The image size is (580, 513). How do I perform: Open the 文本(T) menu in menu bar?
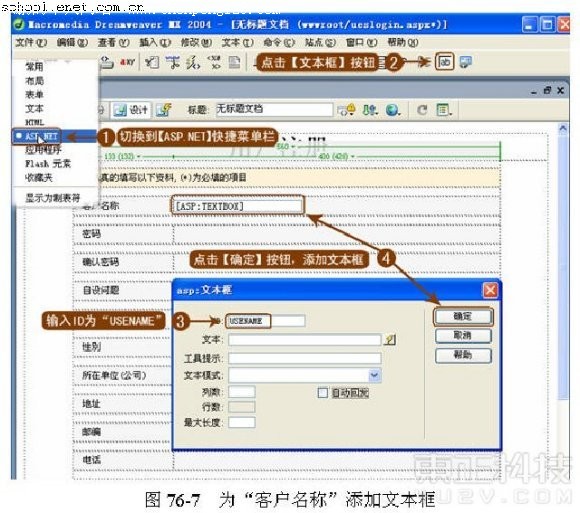click(237, 43)
